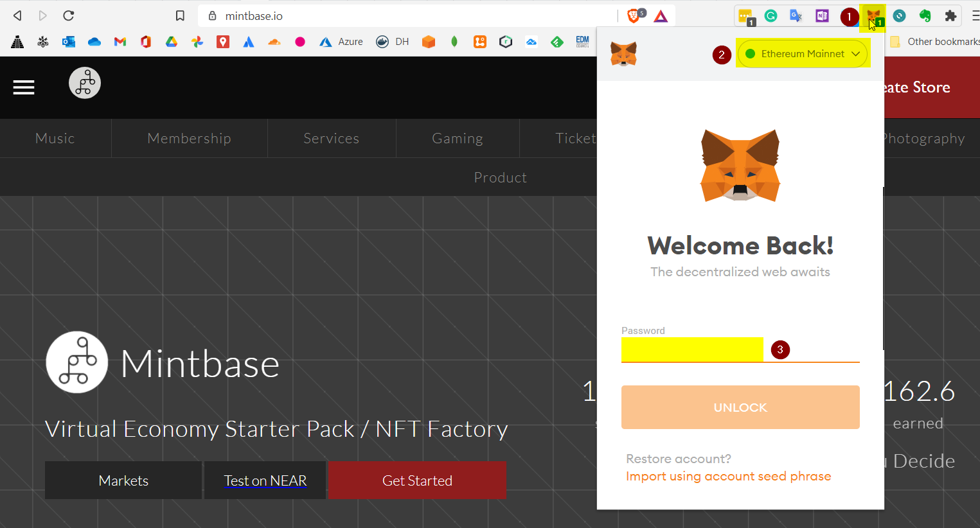Click the small MetaMask fox logo in popup header
This screenshot has width=980, height=528.
(623, 54)
